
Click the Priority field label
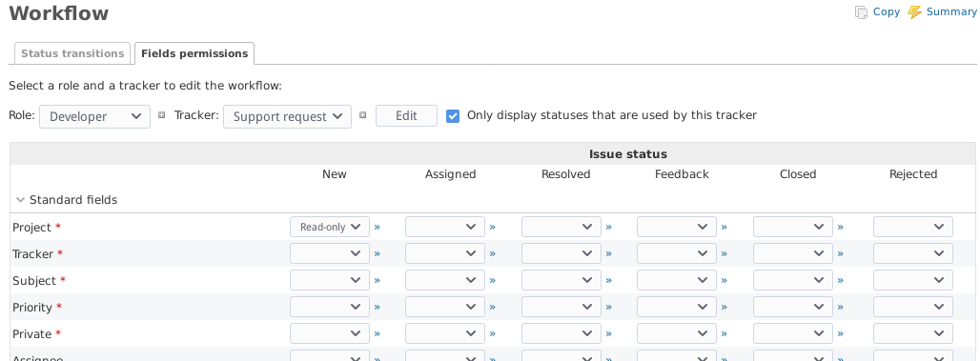32,308
